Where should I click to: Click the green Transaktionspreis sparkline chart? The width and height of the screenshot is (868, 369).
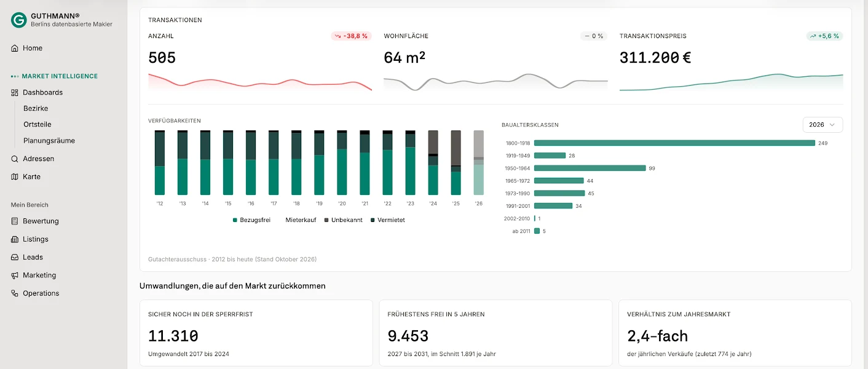[x=731, y=82]
